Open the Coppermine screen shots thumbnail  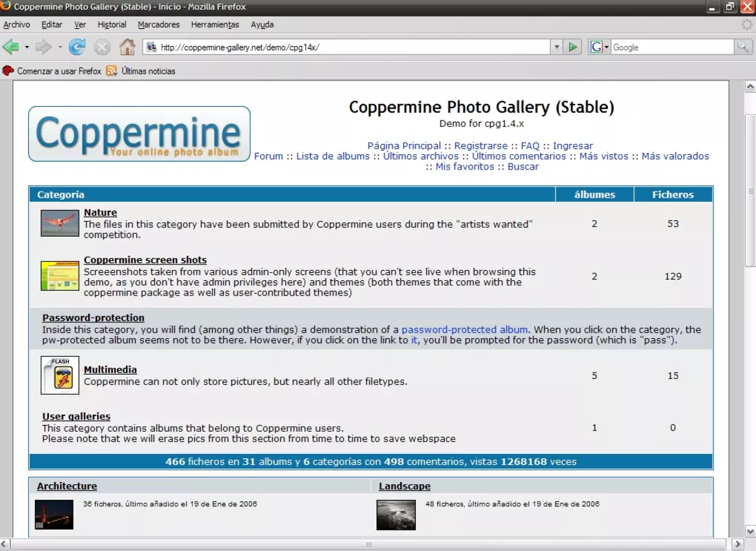point(60,275)
